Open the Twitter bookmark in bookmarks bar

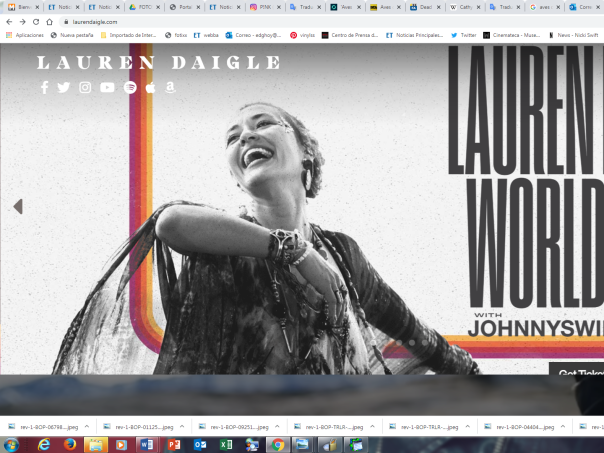[463, 35]
